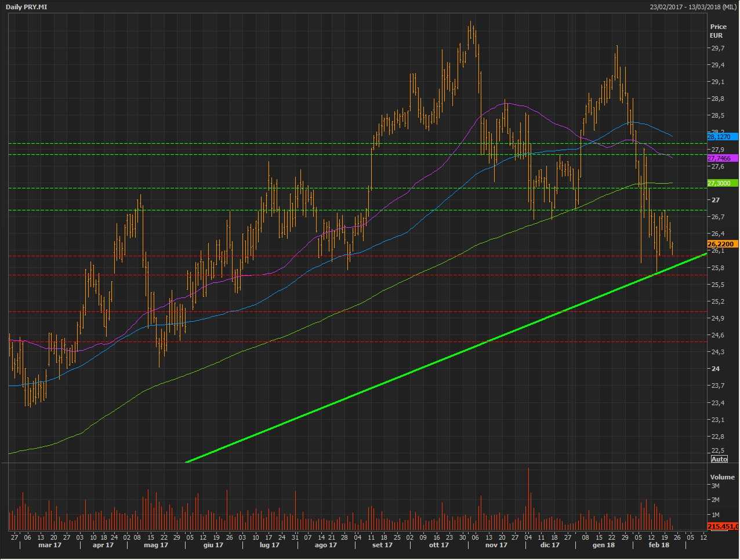Click the bold 24 price axis level
Screen dimensions: 740x560
tap(716, 369)
